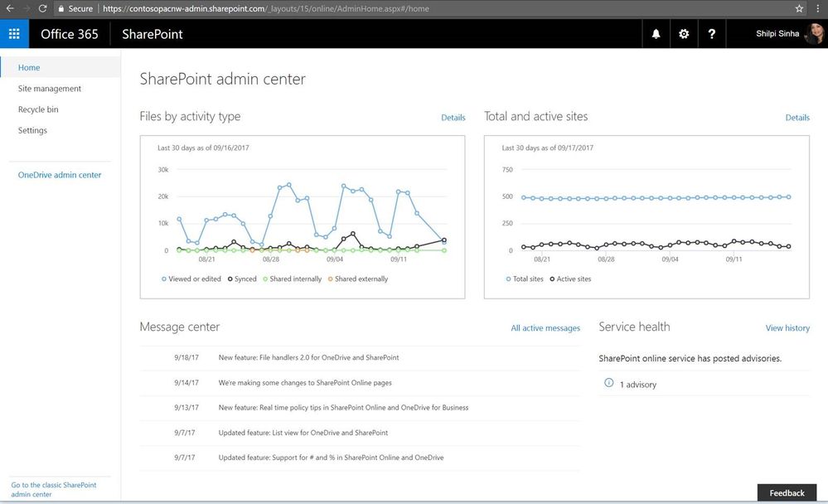View All active messages
Image resolution: width=828 pixels, height=504 pixels.
[x=545, y=328]
